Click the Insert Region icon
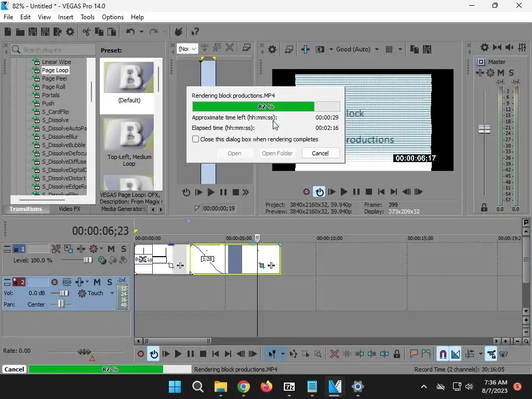Screen dimensions: 532x399 (426, 354)
